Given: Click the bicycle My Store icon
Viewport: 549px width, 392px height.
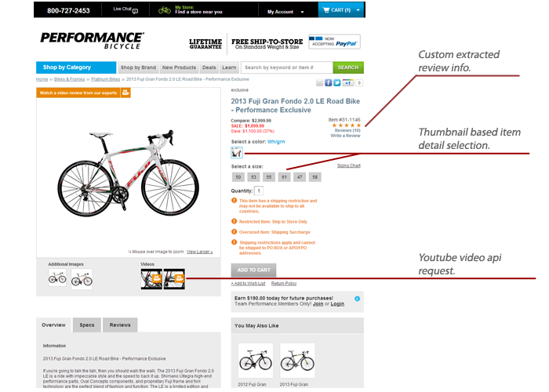Looking at the screenshot, I should [x=165, y=9].
